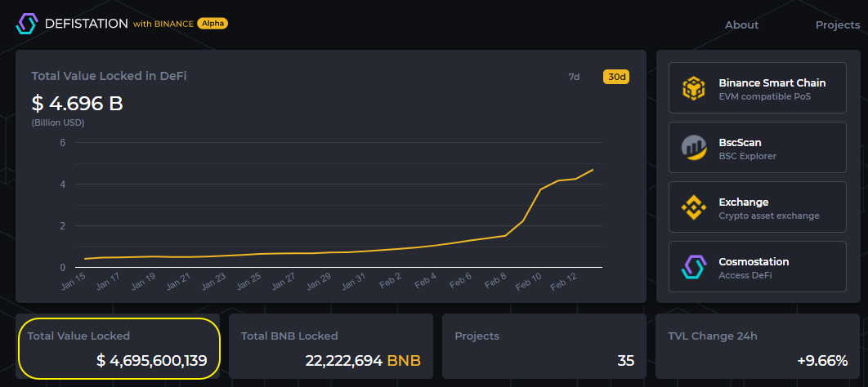Click the '22,222,694 BNB' amount
868x387 pixels.
pyautogui.click(x=363, y=361)
